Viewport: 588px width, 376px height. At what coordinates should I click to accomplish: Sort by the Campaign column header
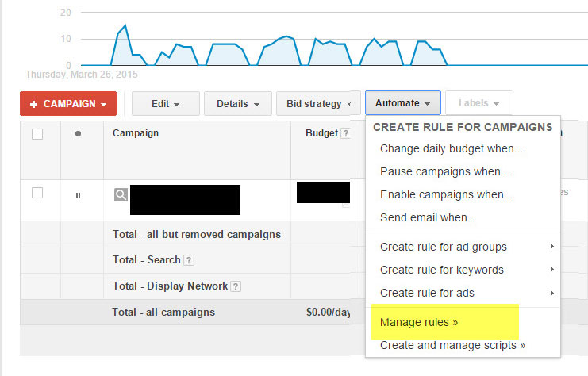pos(136,133)
